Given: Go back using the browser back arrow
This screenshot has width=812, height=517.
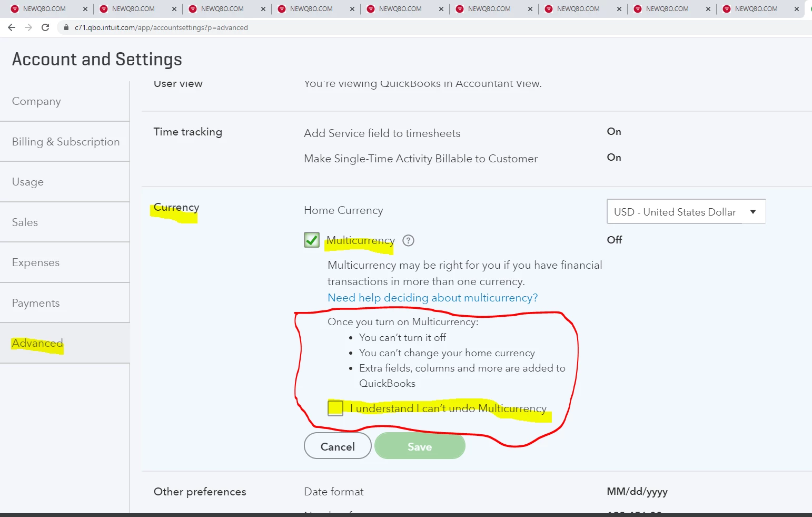Looking at the screenshot, I should (12, 27).
